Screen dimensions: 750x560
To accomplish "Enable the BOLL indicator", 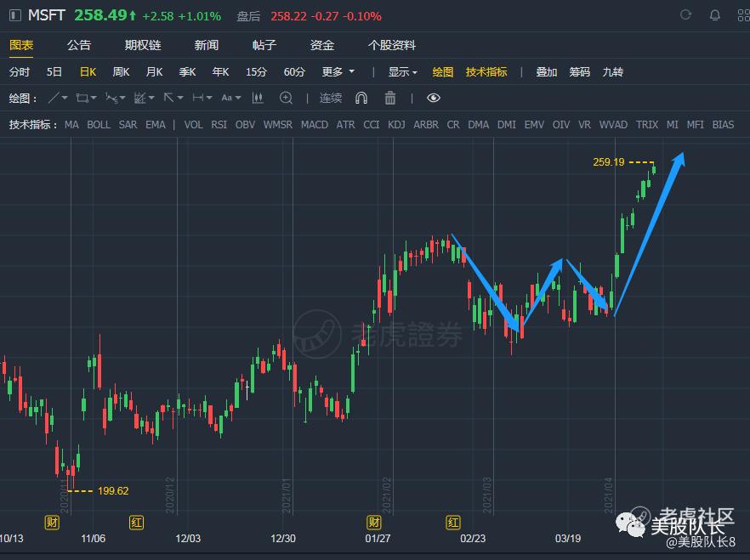I will click(99, 125).
